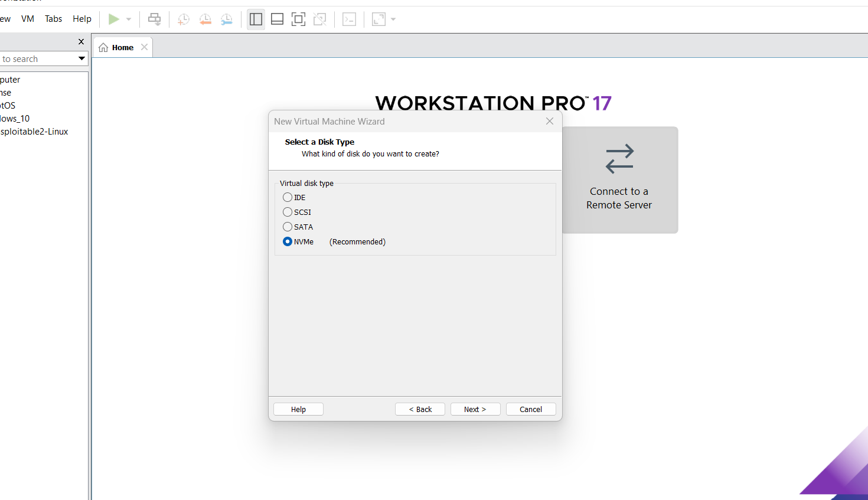Toggle the Show Library sidebar icon

click(x=256, y=19)
